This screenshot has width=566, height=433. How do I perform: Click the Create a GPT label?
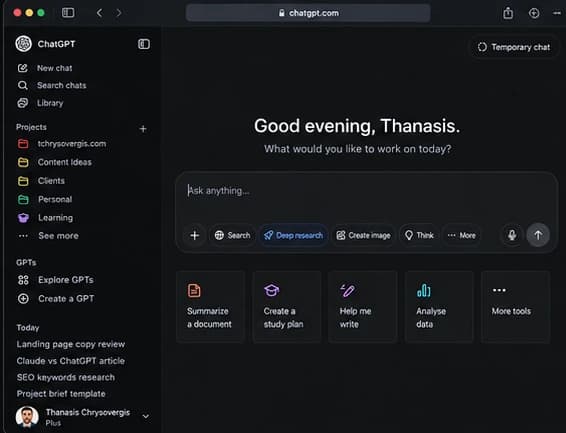tap(66, 298)
